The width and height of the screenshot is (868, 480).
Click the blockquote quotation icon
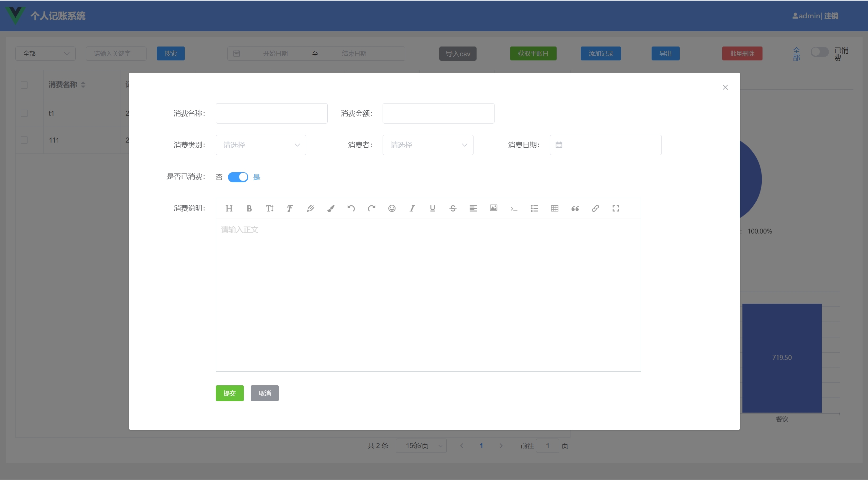pyautogui.click(x=575, y=208)
